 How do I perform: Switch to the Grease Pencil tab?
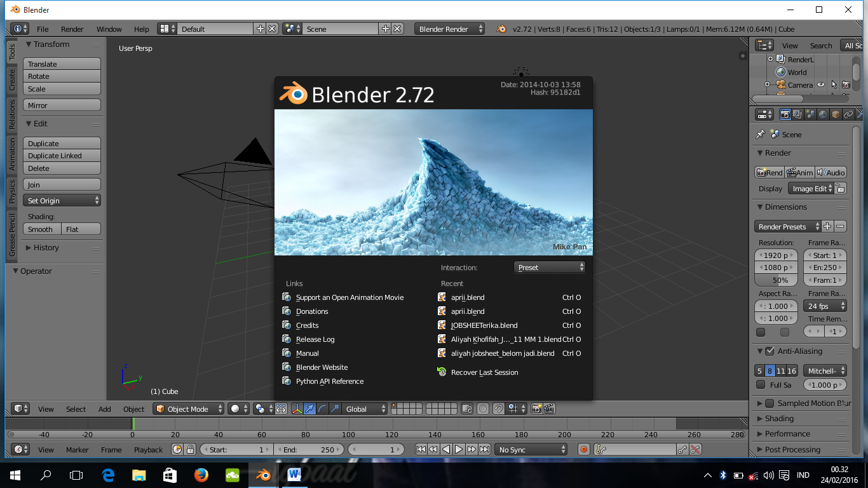coord(12,235)
